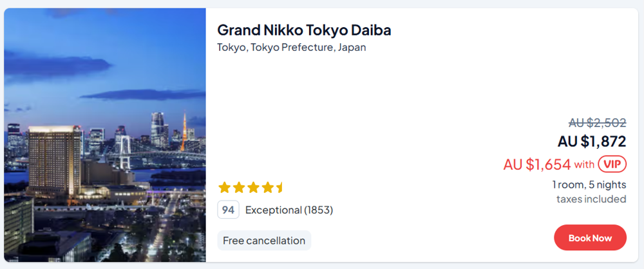The height and width of the screenshot is (269, 644).
Task: Select the AU $1,872 price
Action: click(x=592, y=141)
